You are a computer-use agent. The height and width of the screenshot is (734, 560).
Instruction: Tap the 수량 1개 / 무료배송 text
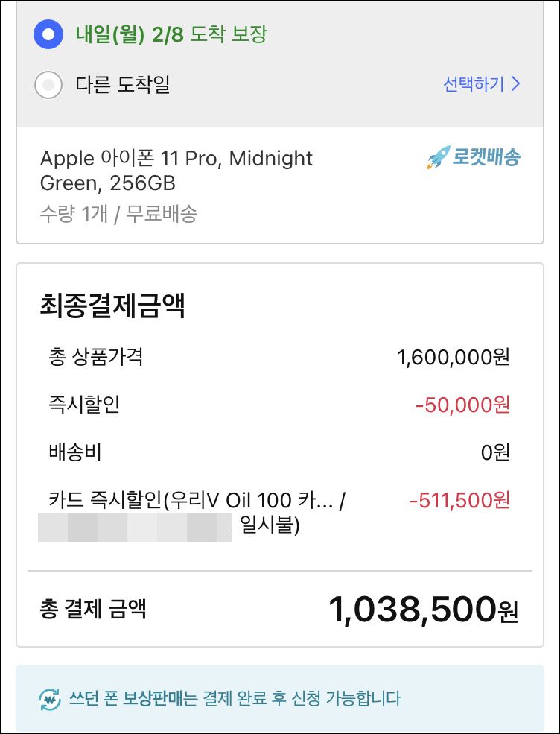118,215
